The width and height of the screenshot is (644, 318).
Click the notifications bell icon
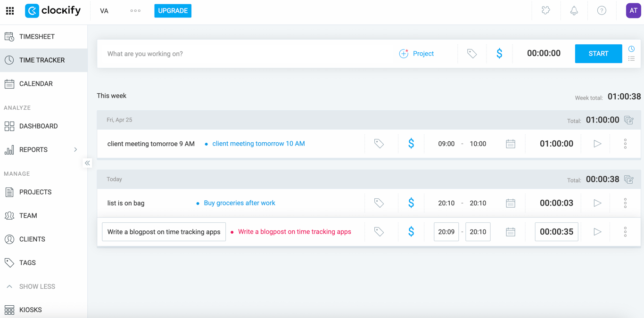pos(574,10)
